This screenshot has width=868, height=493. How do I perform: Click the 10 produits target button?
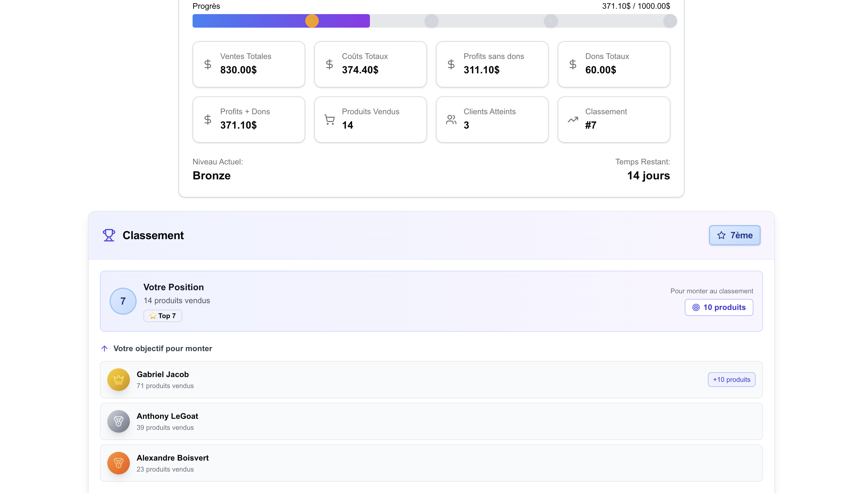click(719, 307)
